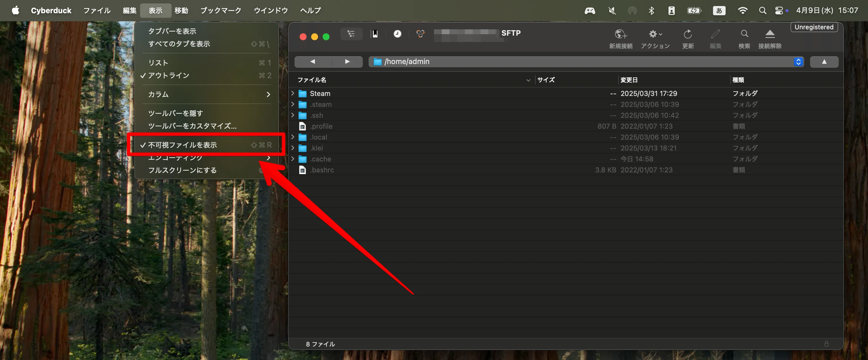Click the Unregistered button
The image size is (868, 360).
(x=813, y=27)
